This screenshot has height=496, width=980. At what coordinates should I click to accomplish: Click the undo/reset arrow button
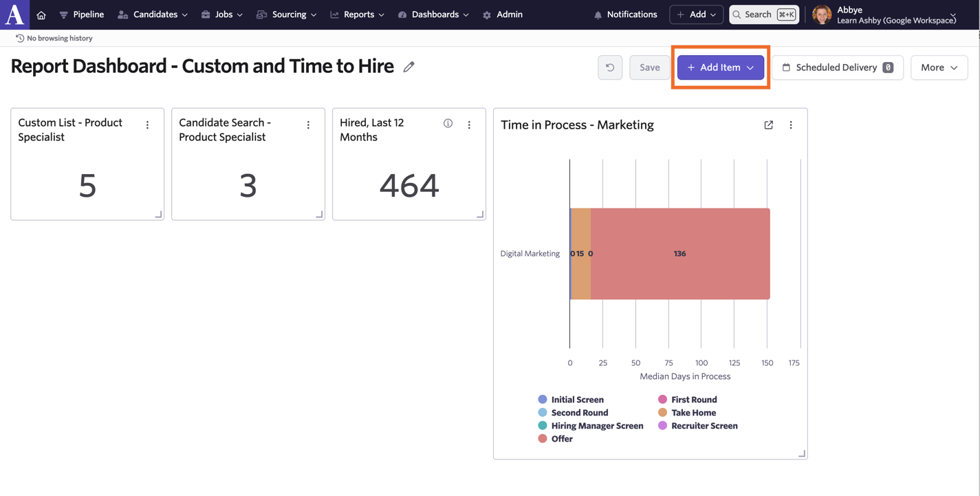click(610, 67)
